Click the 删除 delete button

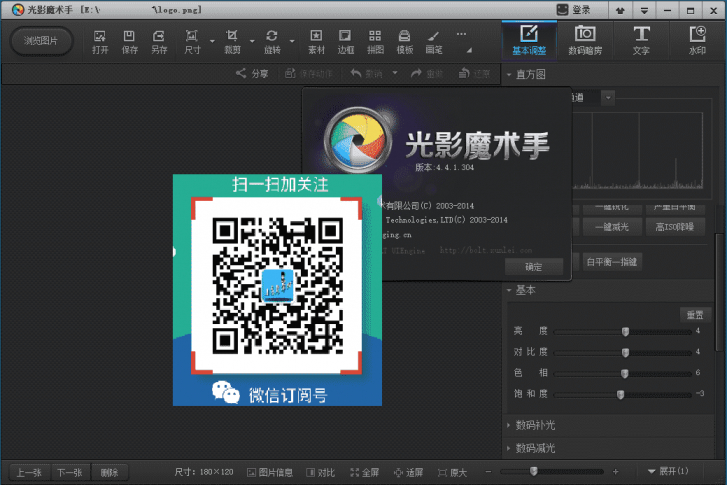coord(109,472)
